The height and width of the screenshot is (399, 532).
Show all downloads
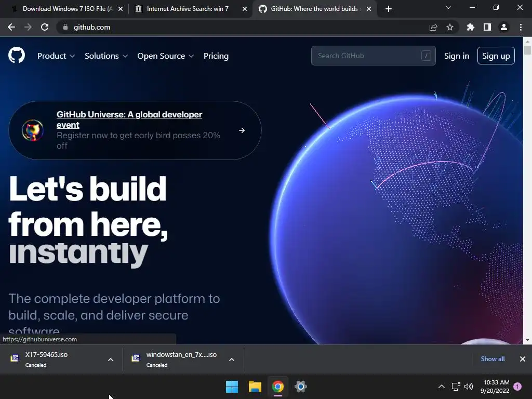click(x=493, y=359)
